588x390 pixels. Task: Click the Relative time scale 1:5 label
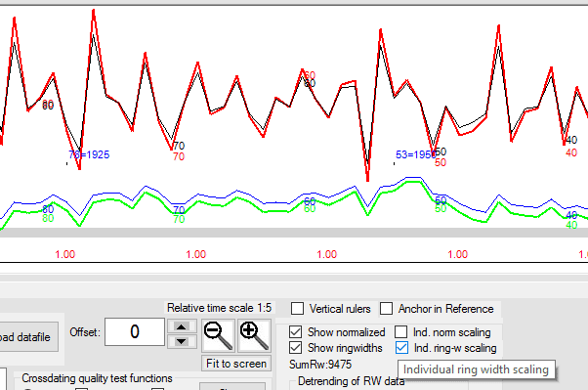220,308
